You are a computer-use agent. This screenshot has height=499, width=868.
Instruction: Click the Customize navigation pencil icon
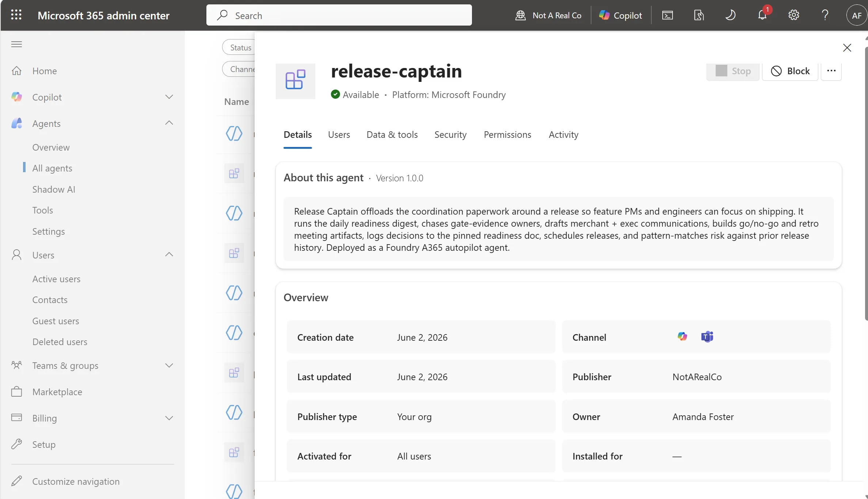pyautogui.click(x=17, y=481)
